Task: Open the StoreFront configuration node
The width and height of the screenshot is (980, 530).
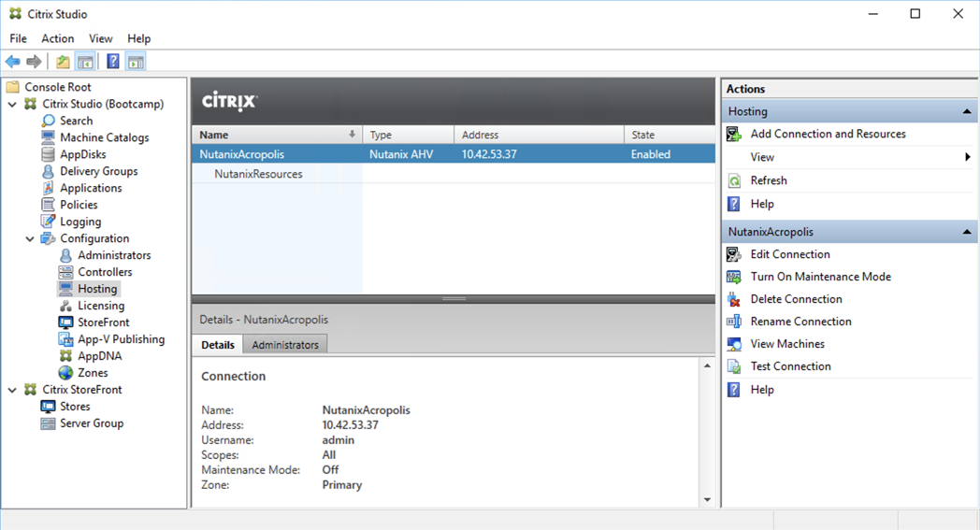Action: (x=103, y=322)
